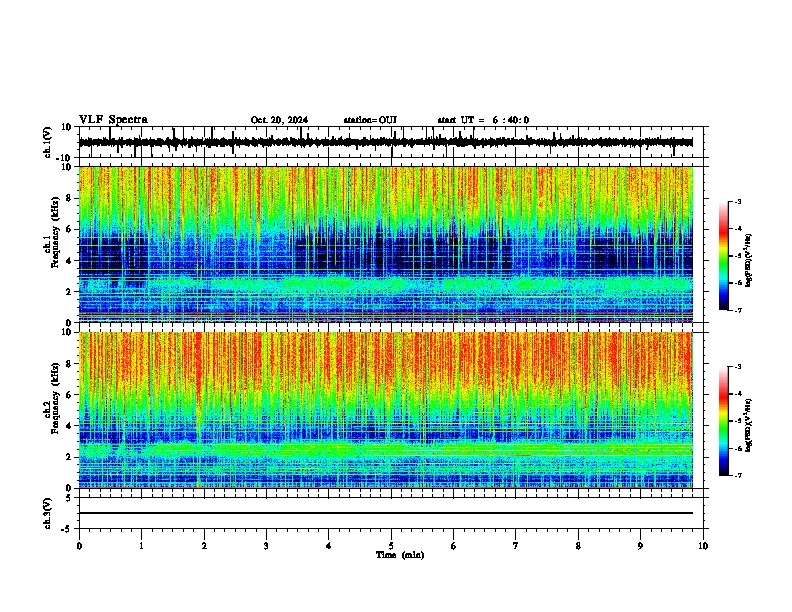Click the 'VLF Spectra' title text

click(113, 120)
